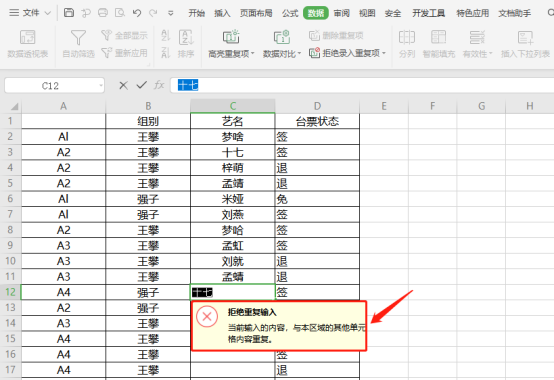
Task: Click 删除重复项 button
Action: (336, 35)
